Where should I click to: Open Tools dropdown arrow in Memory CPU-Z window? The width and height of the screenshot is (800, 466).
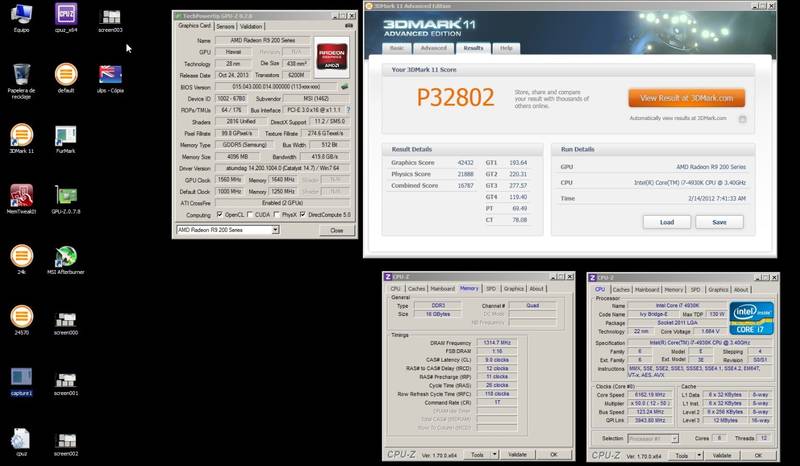(x=494, y=454)
